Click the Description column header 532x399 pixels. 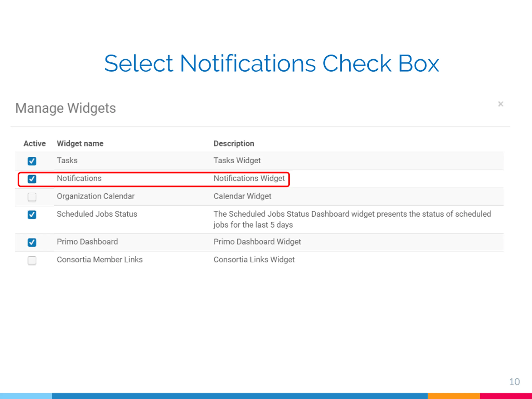pos(234,143)
